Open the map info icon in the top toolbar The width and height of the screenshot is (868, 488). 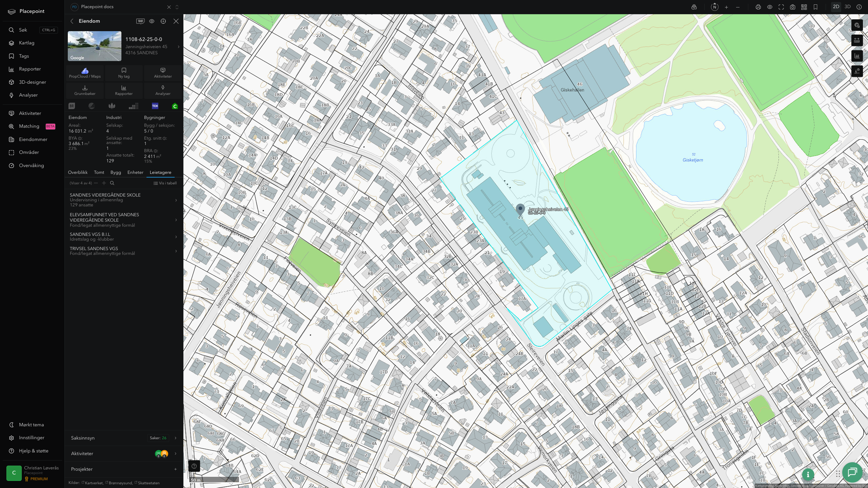(x=859, y=7)
